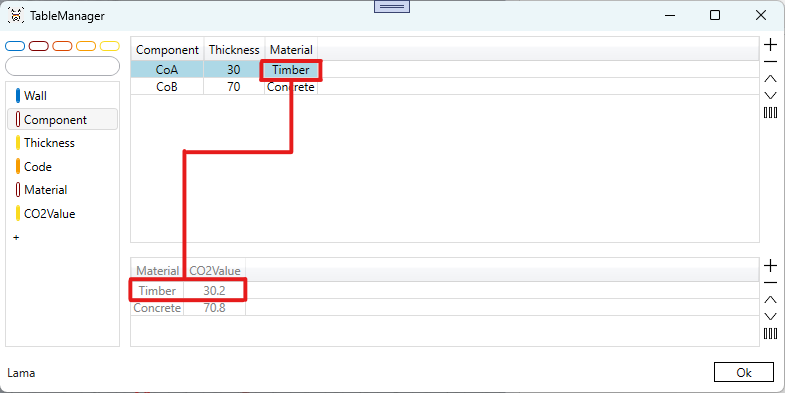Add new sidebar entry with small plus
This screenshot has height=393, width=785.
16,237
